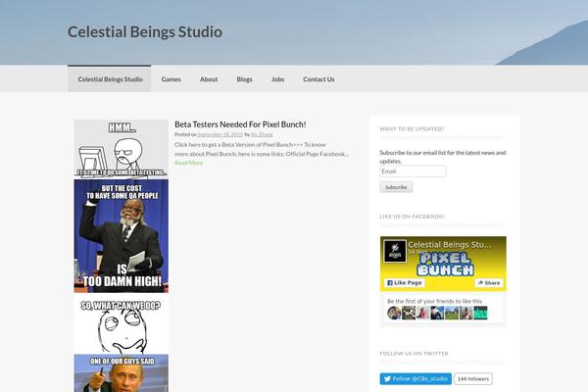The width and height of the screenshot is (588, 392).
Task: Open the post author's profile link
Action: pyautogui.click(x=262, y=134)
